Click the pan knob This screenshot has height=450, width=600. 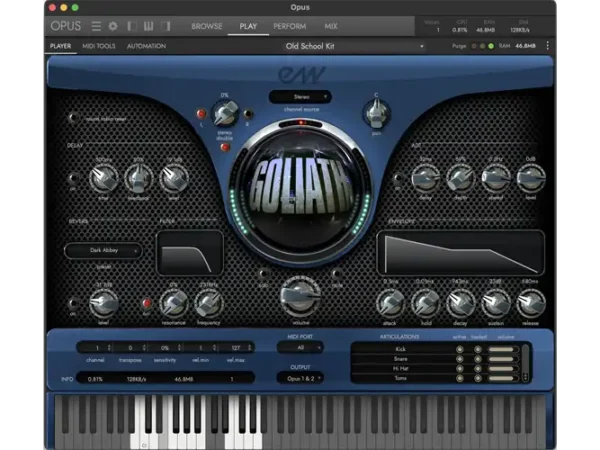[x=376, y=113]
